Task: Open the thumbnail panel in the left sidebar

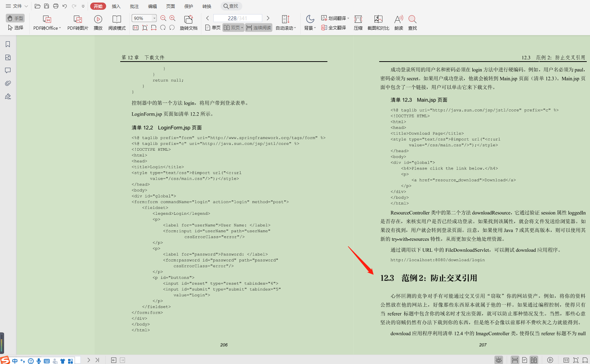Action: point(8,57)
